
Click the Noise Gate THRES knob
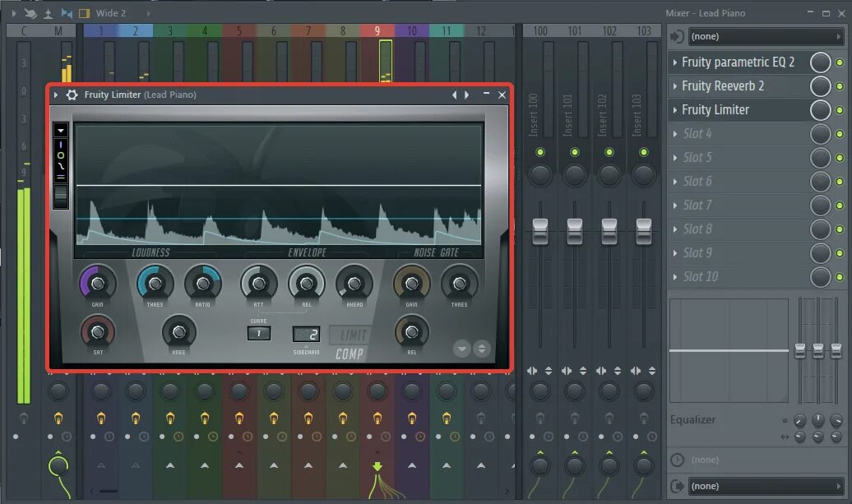coord(459,283)
